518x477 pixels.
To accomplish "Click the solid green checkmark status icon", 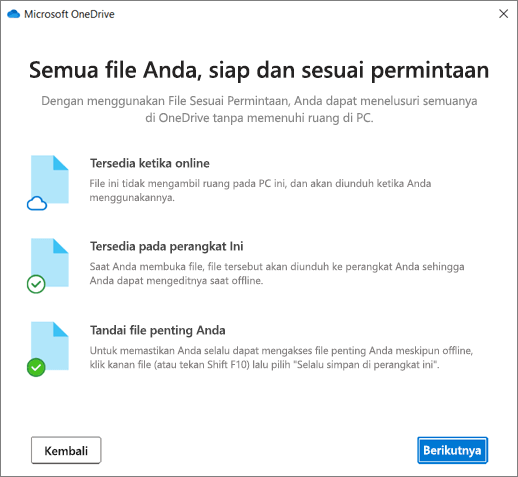I will 36,367.
